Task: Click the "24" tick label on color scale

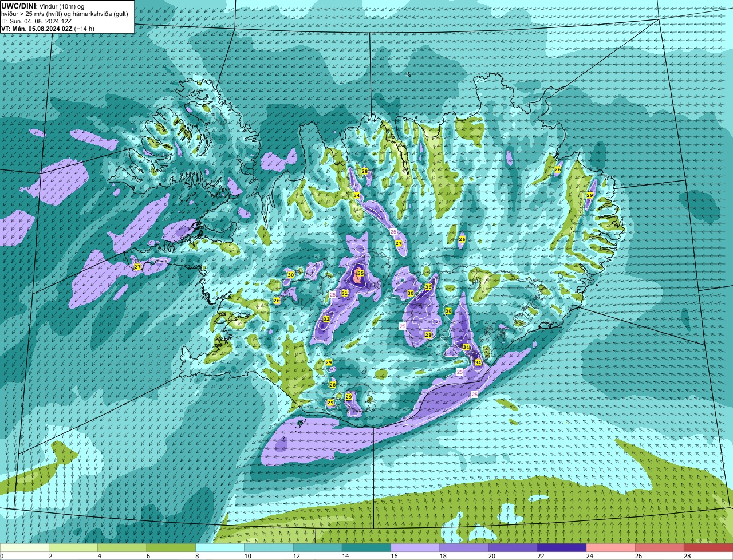Action: [589, 556]
